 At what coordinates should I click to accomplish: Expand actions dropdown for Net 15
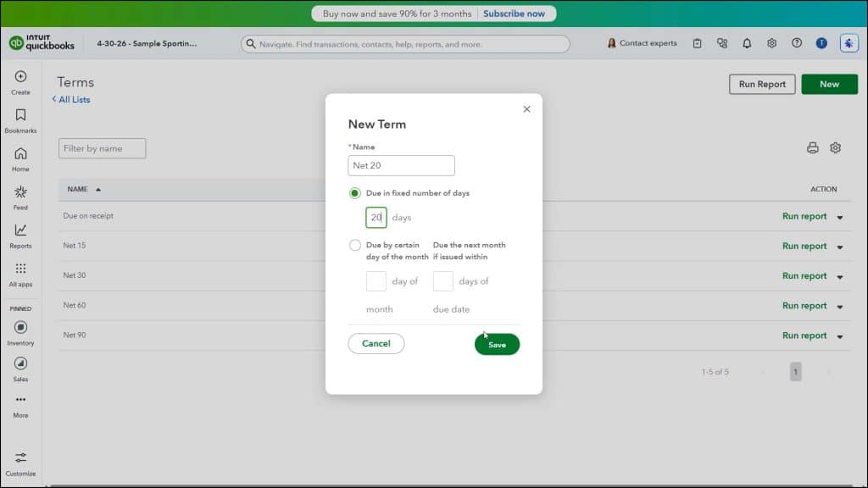[x=840, y=247]
